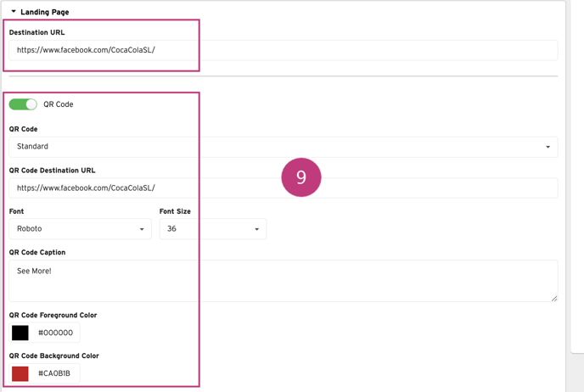Click the QR Code Foreground Color label
Image resolution: width=584 pixels, height=392 pixels.
tap(53, 315)
